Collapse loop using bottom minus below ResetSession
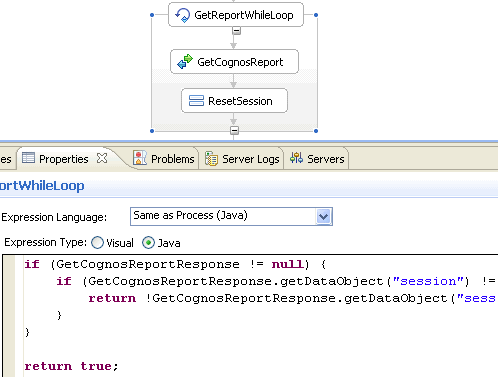This screenshot has width=498, height=377. click(235, 130)
